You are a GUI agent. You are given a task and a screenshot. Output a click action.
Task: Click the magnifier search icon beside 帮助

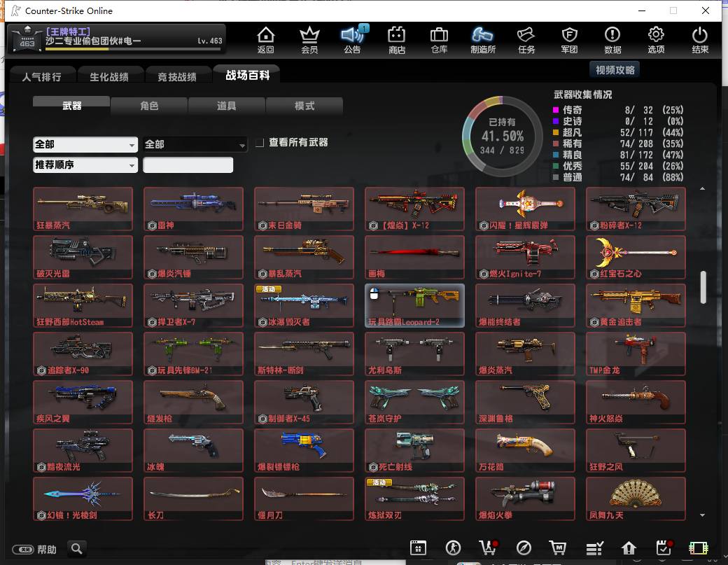coord(76,549)
